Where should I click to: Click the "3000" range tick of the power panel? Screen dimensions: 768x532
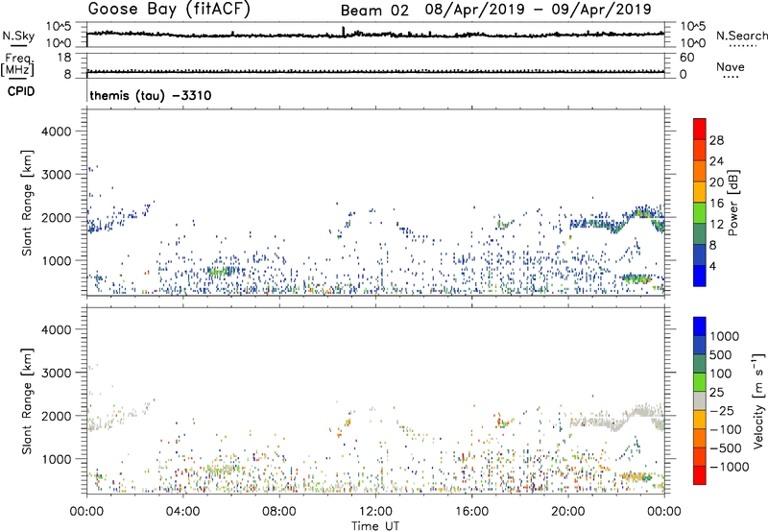[x=56, y=175]
